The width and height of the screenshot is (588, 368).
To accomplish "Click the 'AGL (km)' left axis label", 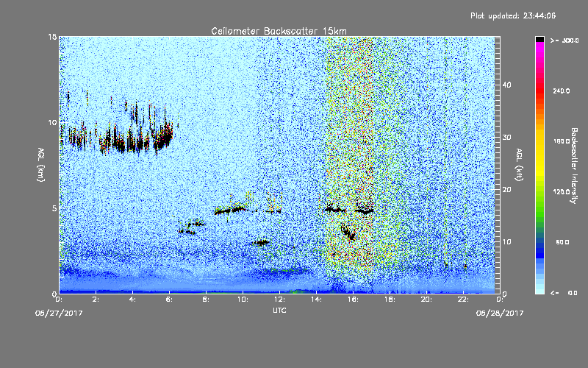I will (x=40, y=165).
